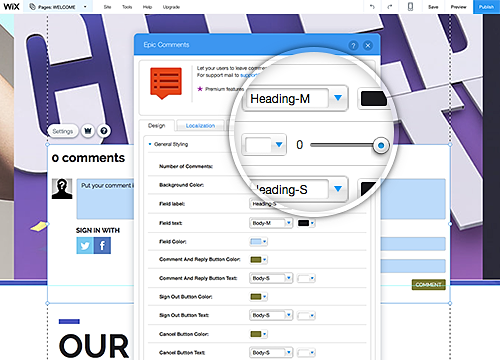Open the Field text Body-M font dropdown

click(271, 223)
